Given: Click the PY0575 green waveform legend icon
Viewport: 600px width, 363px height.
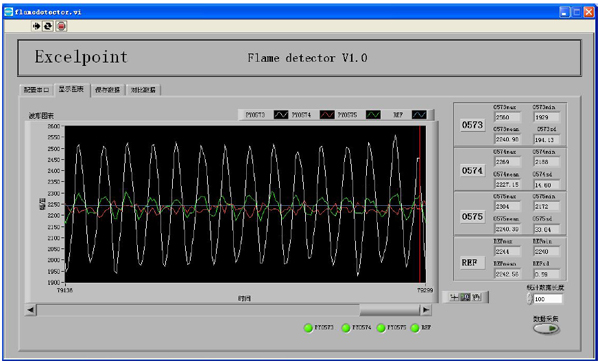Looking at the screenshot, I should 373,114.
